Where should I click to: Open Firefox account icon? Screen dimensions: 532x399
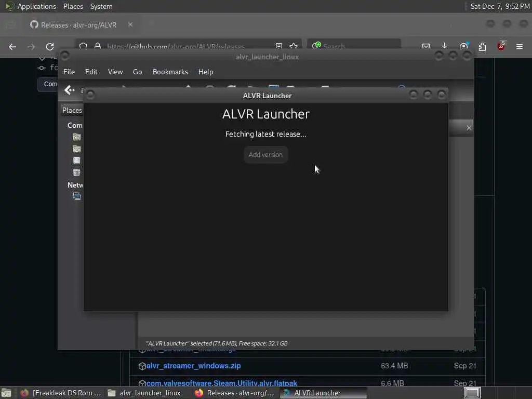[x=463, y=46]
